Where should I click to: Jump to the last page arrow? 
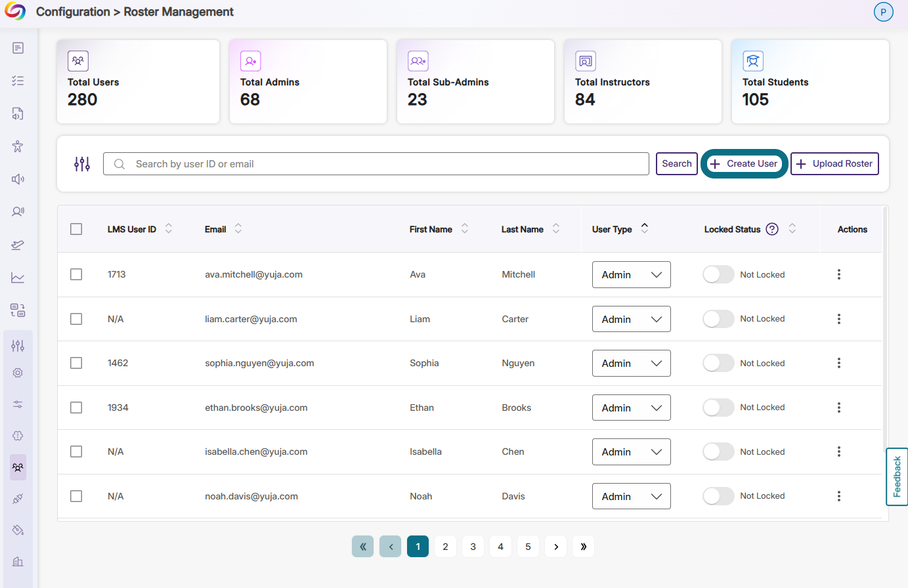pyautogui.click(x=584, y=547)
